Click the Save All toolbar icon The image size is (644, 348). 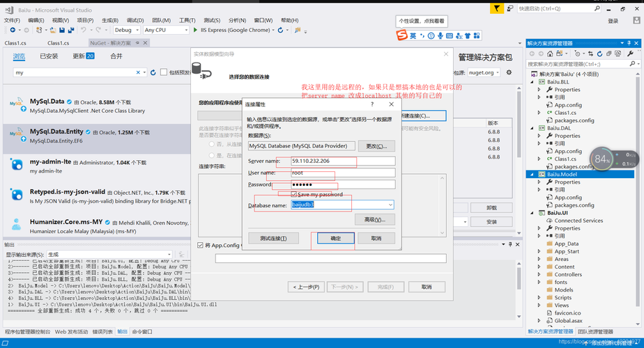pos(71,30)
